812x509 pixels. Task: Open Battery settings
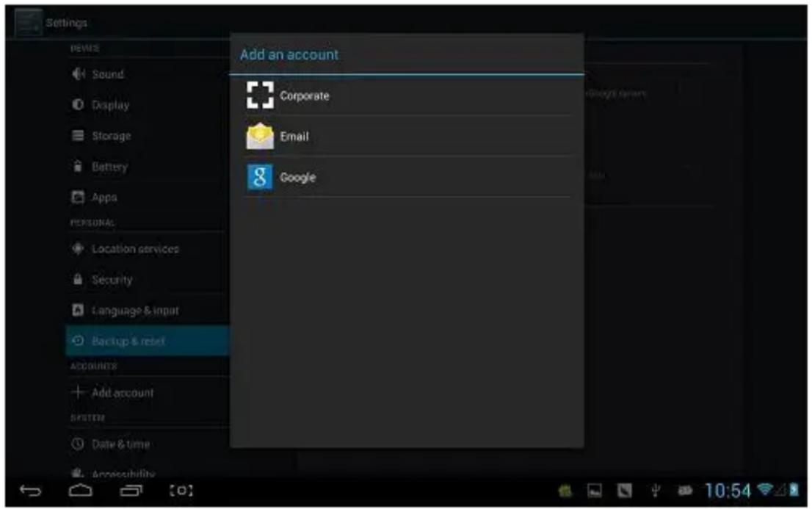pos(148,167)
